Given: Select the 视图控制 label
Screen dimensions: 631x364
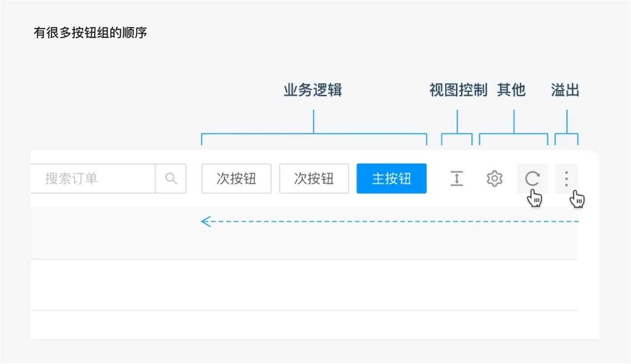Looking at the screenshot, I should click(x=458, y=90).
